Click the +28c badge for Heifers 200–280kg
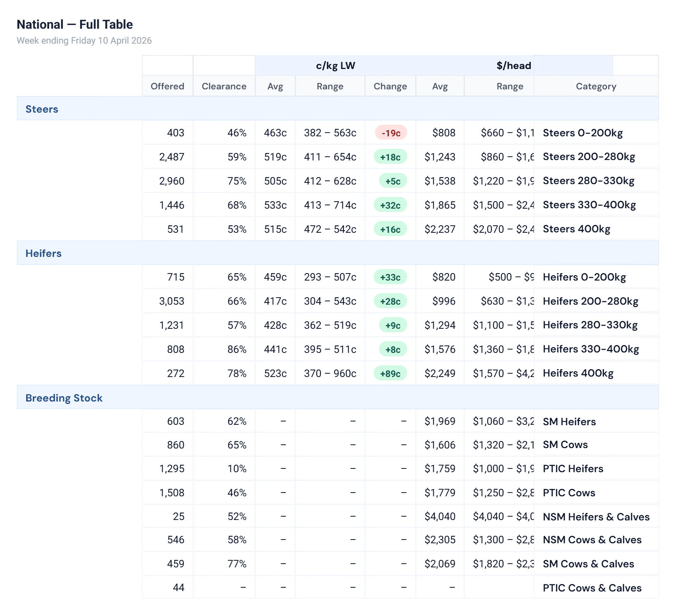Image resolution: width=676 pixels, height=616 pixels. pyautogui.click(x=390, y=301)
